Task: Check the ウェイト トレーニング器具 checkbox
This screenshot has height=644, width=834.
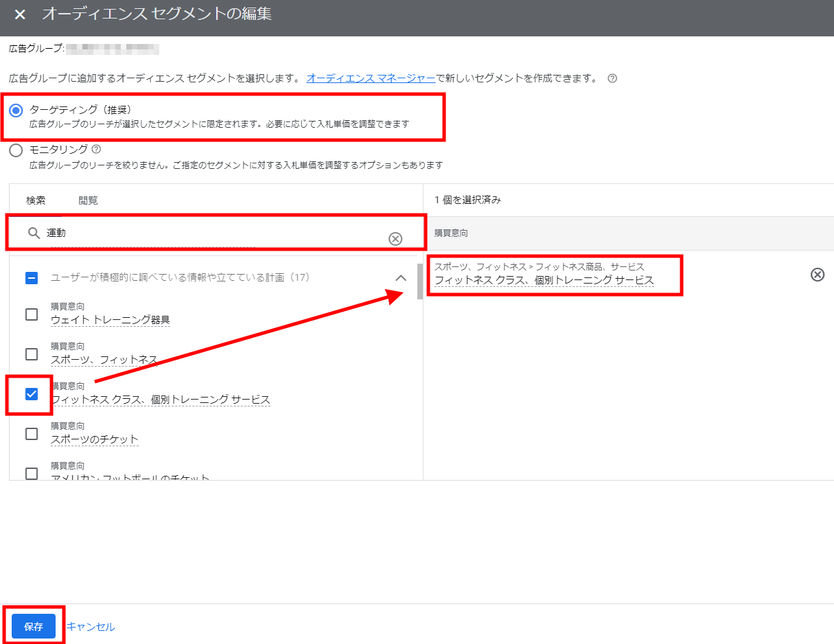Action: pos(32,314)
